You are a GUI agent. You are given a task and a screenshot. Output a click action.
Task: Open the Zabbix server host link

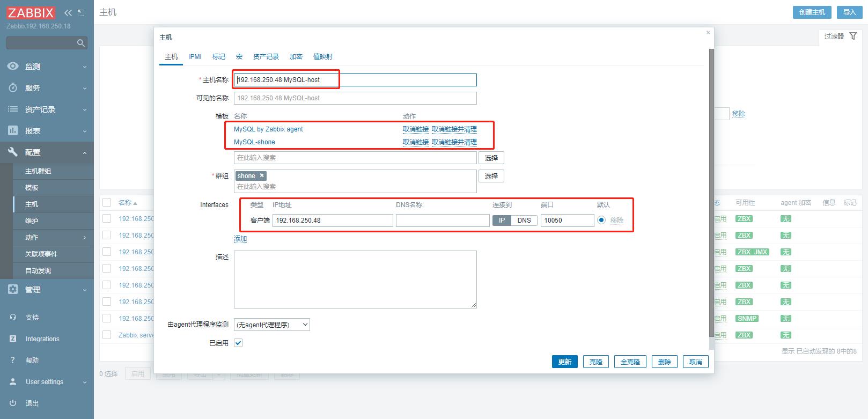point(136,335)
